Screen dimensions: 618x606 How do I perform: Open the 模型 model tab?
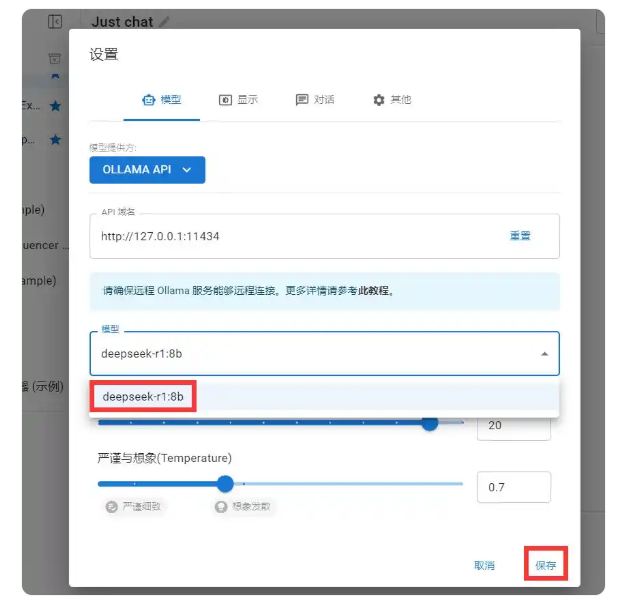pos(162,100)
